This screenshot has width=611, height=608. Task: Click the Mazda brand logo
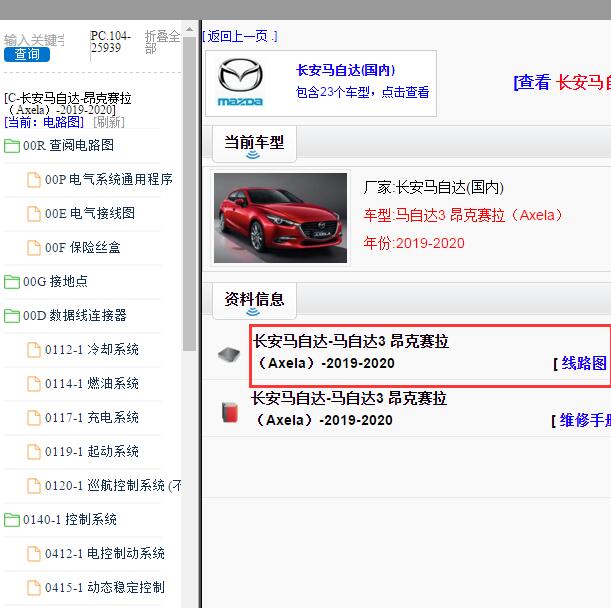[x=240, y=82]
